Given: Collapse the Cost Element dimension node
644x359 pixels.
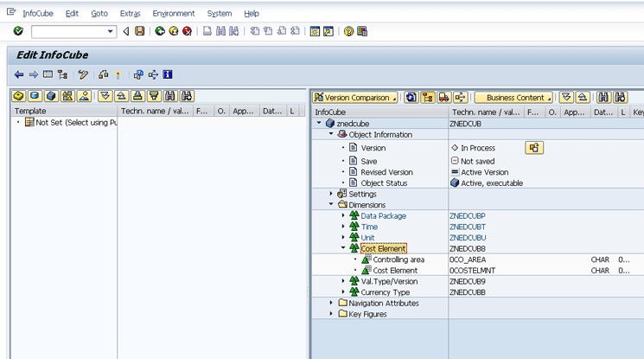Looking at the screenshot, I should click(343, 248).
